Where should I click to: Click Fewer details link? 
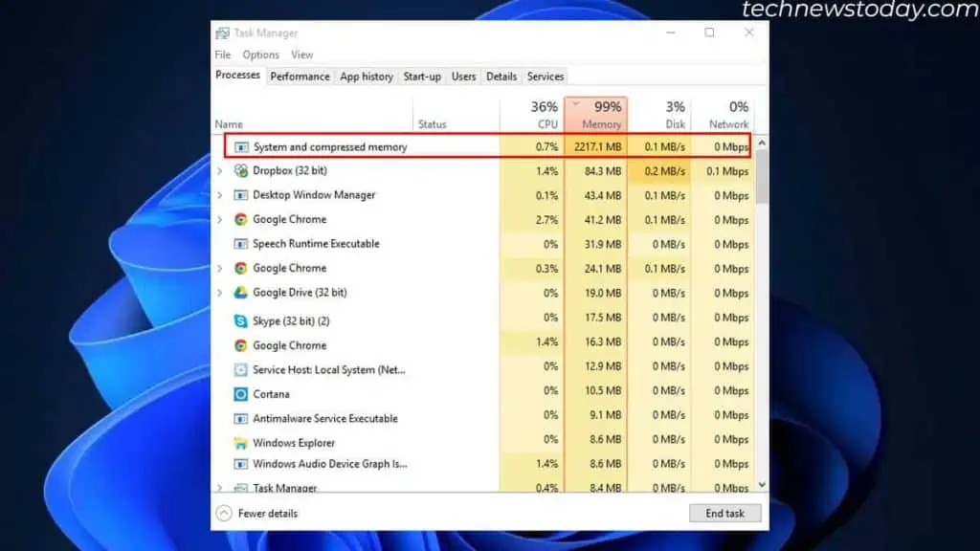pyautogui.click(x=268, y=514)
